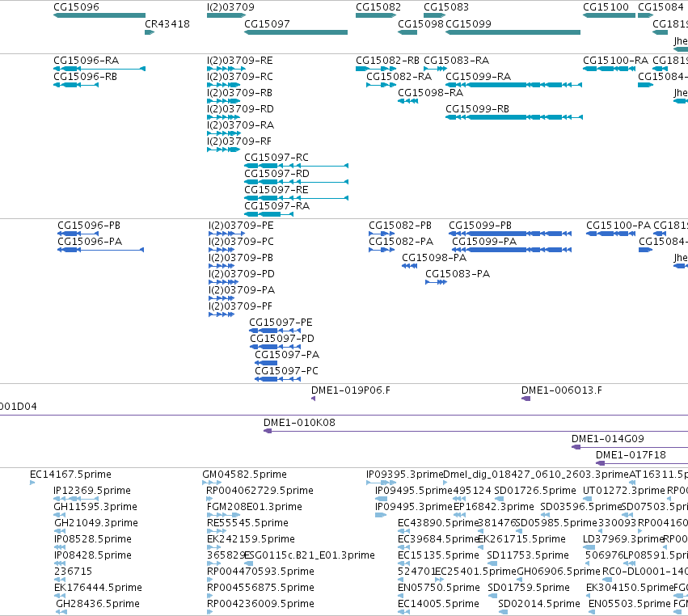Click the CG15083 gene label

(446, 7)
